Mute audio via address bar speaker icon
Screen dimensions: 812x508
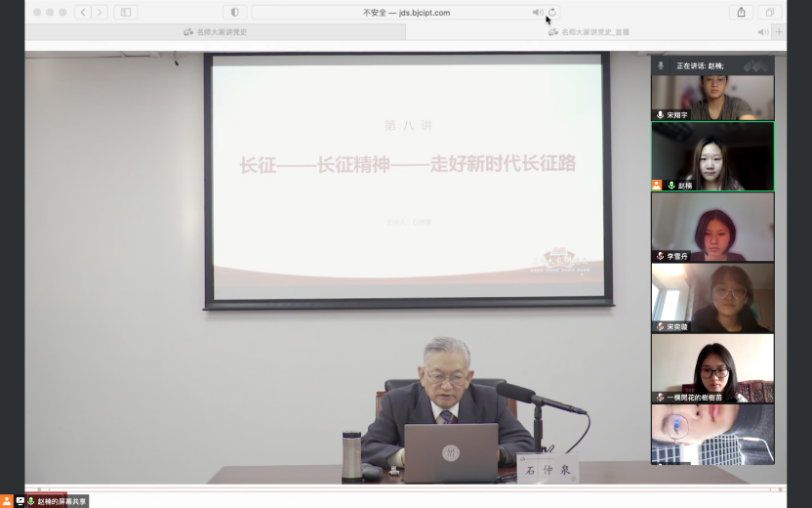pos(537,13)
